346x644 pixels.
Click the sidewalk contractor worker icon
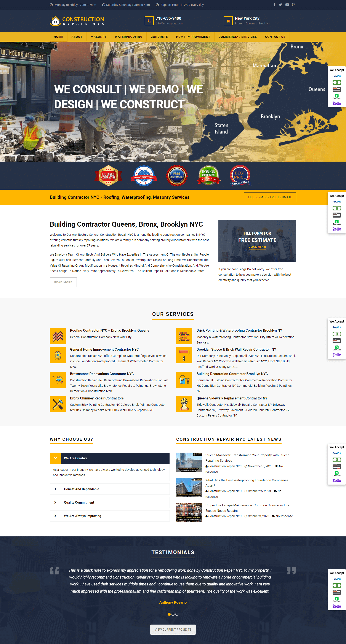[x=184, y=404]
